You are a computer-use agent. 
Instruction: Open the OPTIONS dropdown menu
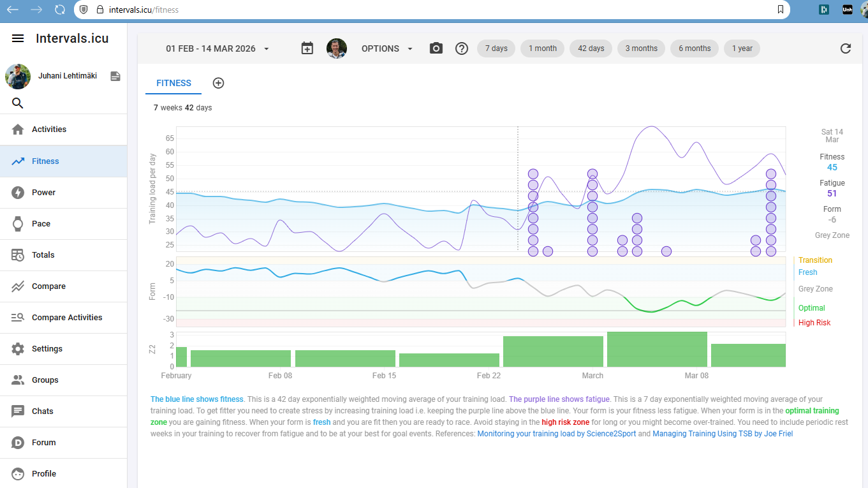[387, 48]
